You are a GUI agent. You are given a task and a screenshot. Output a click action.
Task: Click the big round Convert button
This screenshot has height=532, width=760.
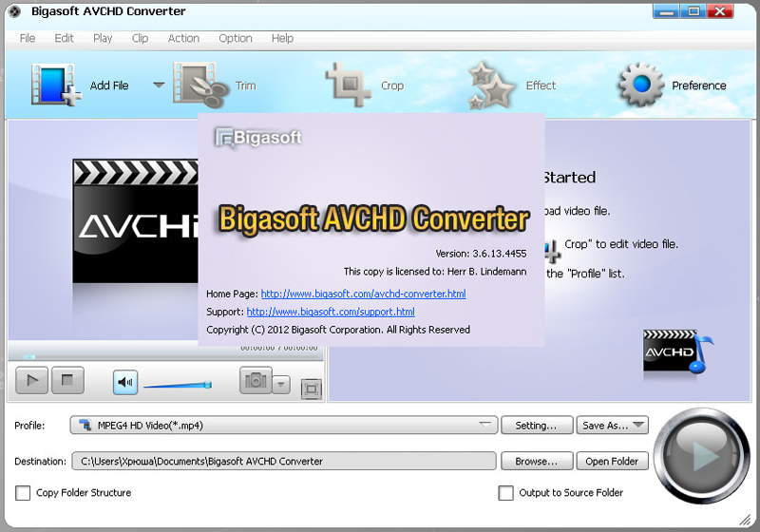coord(701,456)
